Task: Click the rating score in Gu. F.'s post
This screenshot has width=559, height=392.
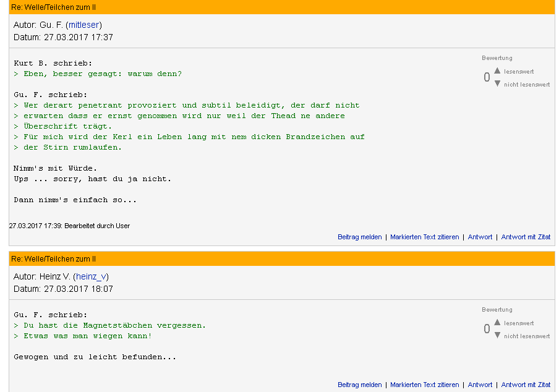Action: tap(487, 78)
